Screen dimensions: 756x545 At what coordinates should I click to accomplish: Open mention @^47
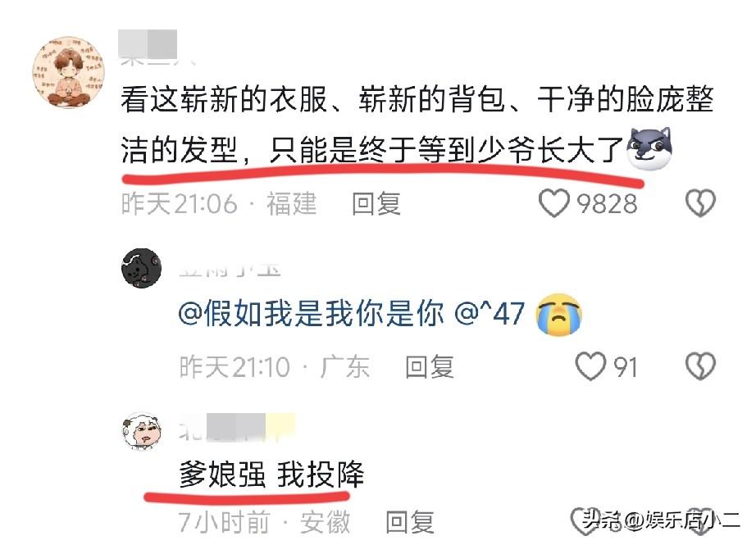click(490, 314)
